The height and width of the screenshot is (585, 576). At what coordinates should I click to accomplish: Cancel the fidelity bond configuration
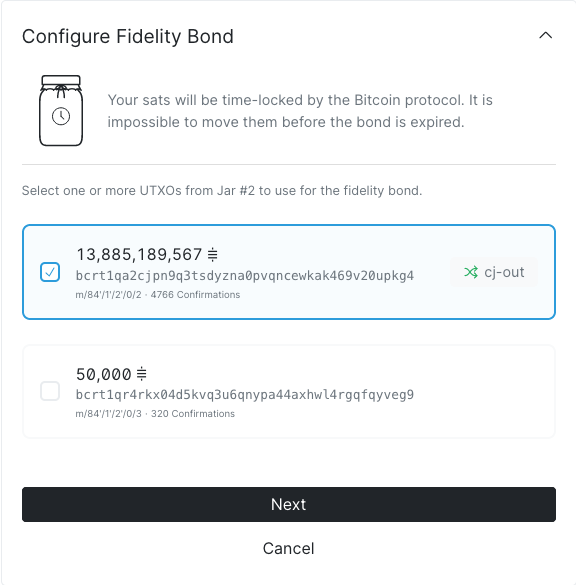(289, 548)
